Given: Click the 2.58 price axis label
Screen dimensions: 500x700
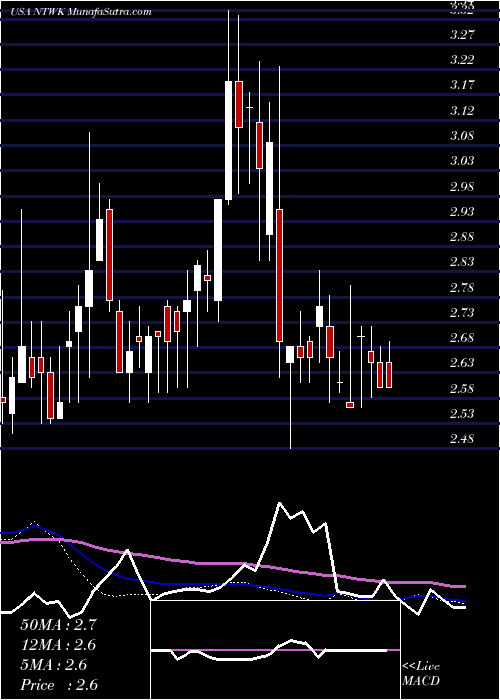Looking at the screenshot, I should tap(462, 388).
